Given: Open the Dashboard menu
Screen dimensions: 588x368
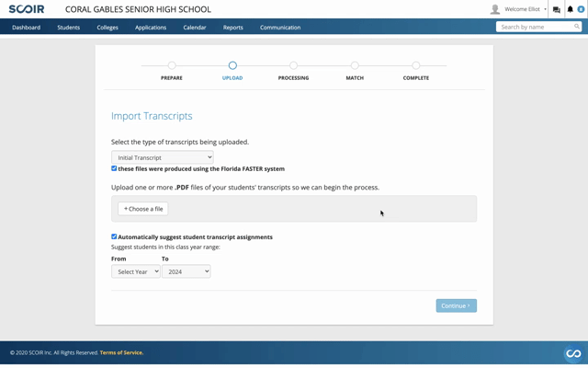Looking at the screenshot, I should tap(27, 28).
